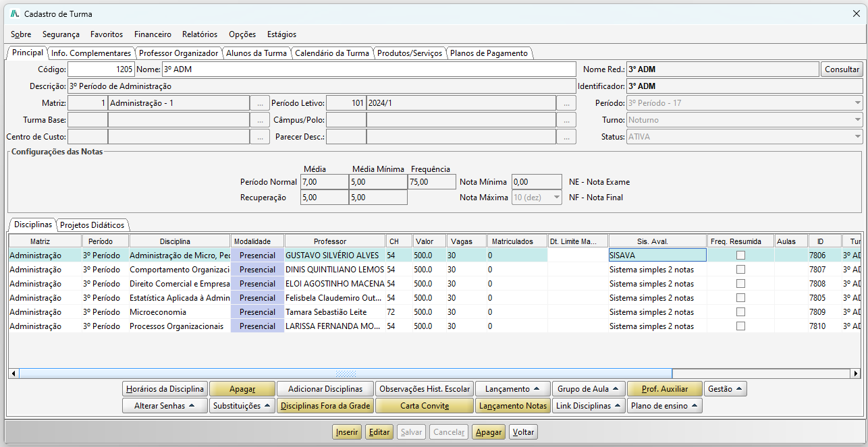Click the Consultar button

pos(842,69)
